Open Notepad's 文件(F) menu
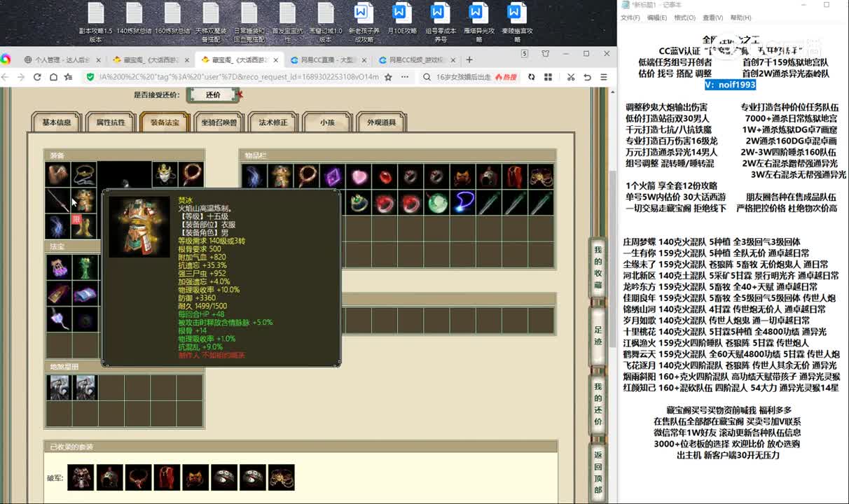 (x=630, y=17)
